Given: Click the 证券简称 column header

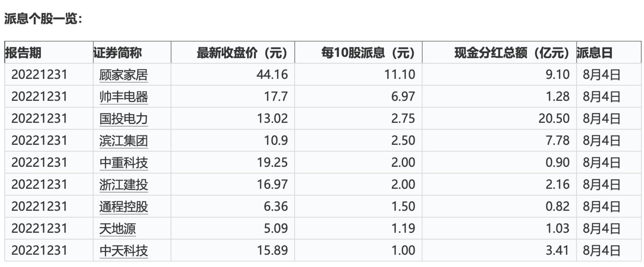Looking at the screenshot, I should click(117, 53).
